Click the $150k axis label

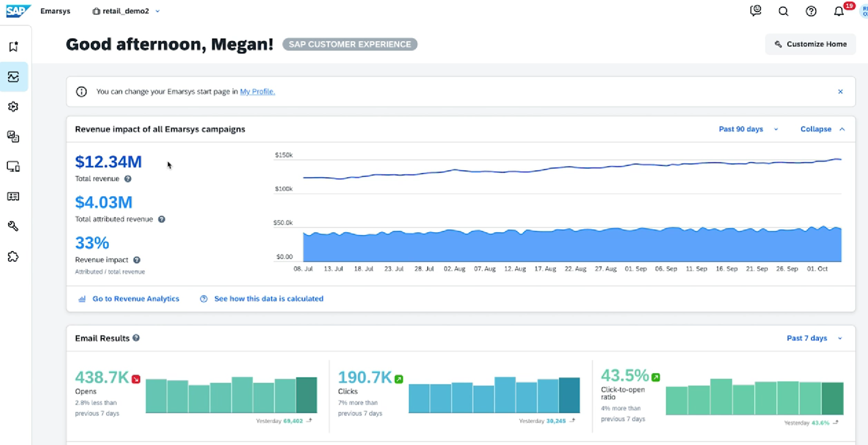[284, 155]
